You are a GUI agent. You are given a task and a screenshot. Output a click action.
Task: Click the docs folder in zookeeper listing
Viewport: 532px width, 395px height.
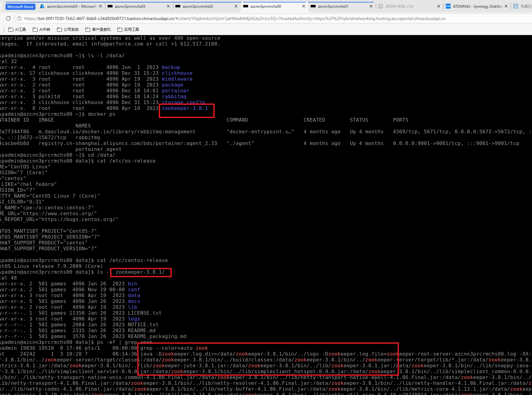134,301
